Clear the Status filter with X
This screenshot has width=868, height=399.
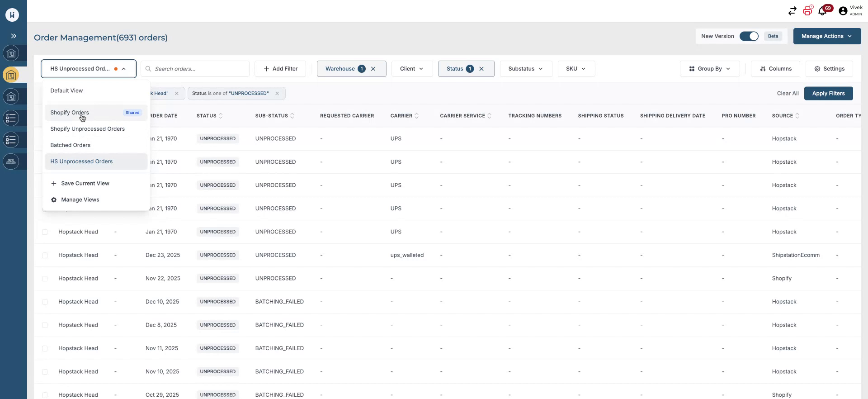pyautogui.click(x=481, y=69)
